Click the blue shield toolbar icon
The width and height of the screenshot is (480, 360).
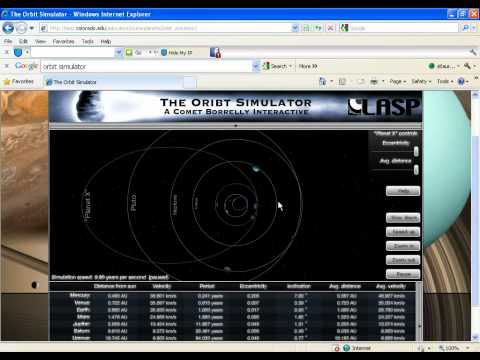(x=18, y=52)
